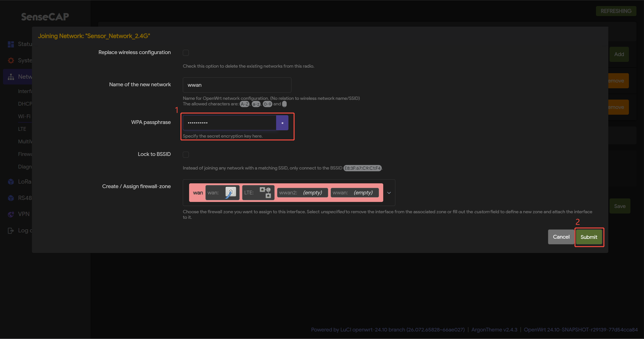Click the Log out icon in sidebar

(11, 230)
